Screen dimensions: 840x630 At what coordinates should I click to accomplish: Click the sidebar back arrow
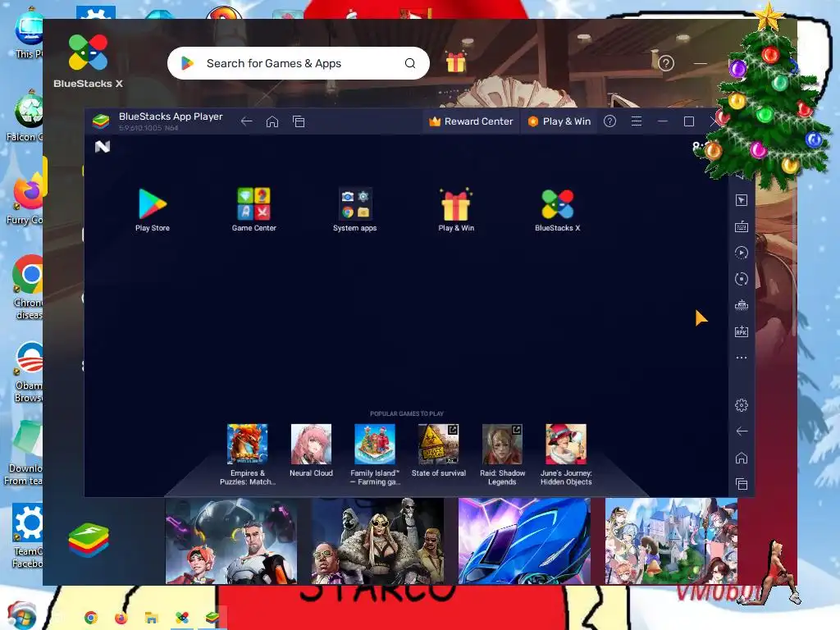click(742, 431)
